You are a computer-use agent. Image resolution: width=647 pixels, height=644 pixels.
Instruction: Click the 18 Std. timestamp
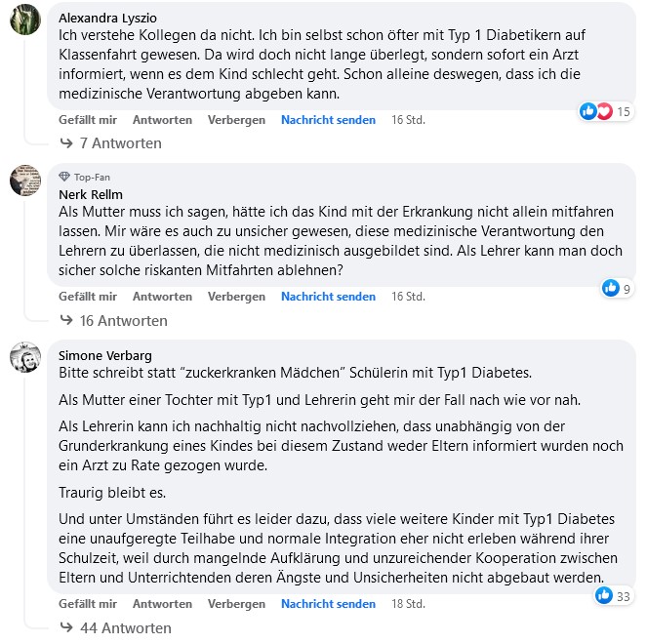point(408,604)
